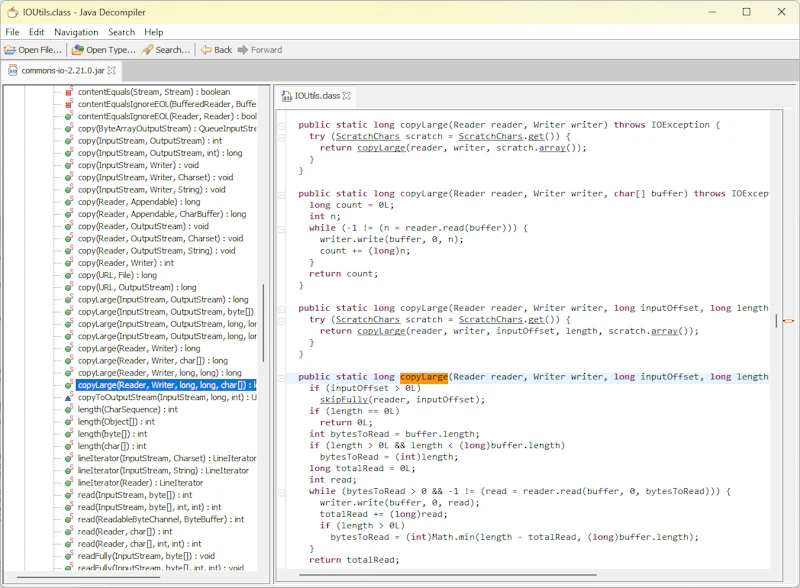
Task: Collapse the while reader.read(buffer) loop fold
Action: [x=281, y=229]
